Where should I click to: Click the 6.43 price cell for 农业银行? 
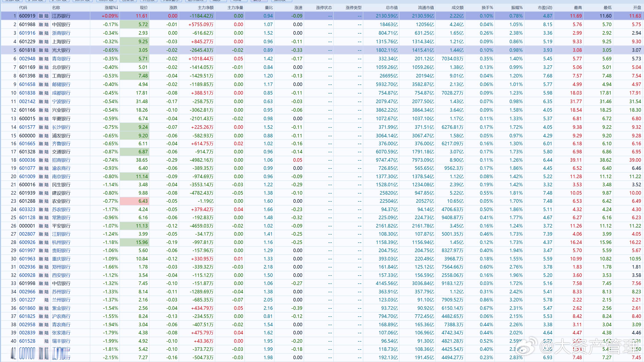134,201
